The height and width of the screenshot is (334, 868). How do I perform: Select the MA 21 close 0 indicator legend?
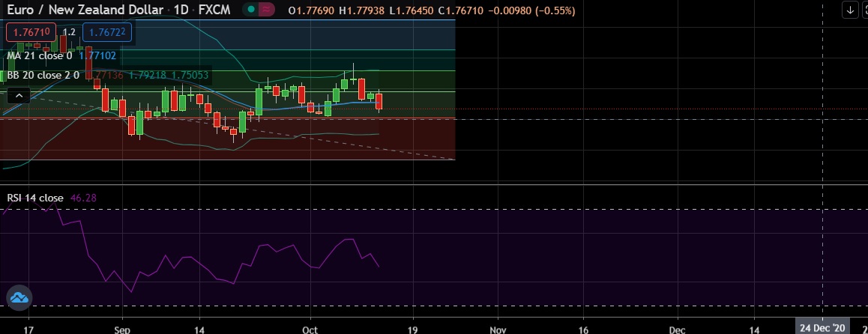click(x=39, y=55)
